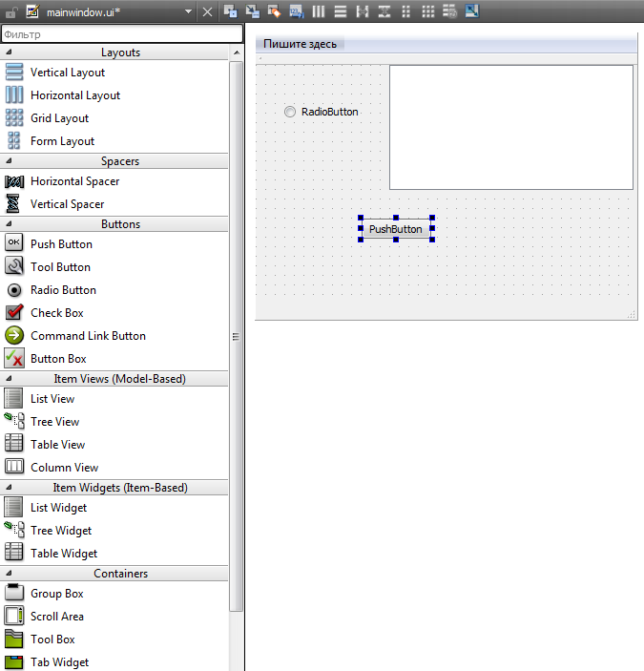Image resolution: width=644 pixels, height=671 pixels.
Task: Click the white list area on the form
Action: 511,127
